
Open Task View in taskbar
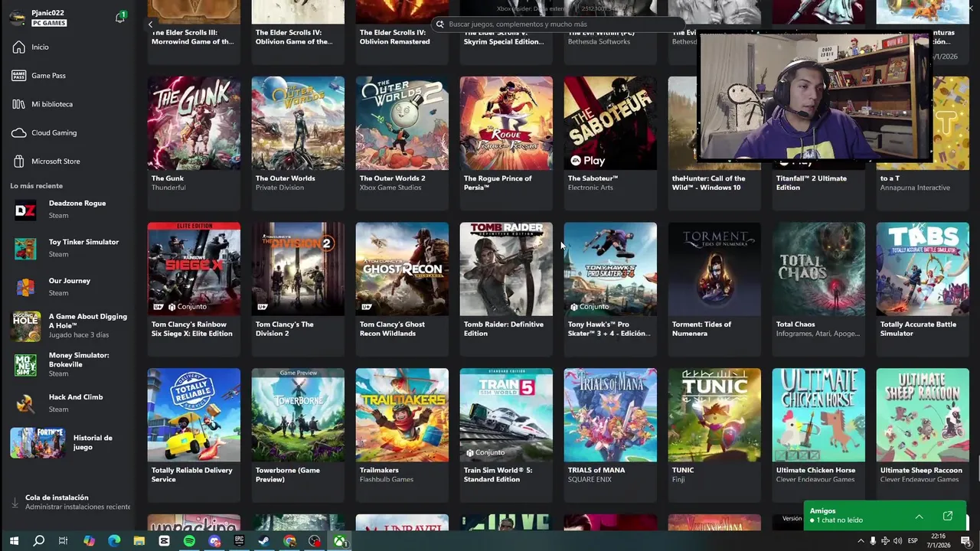click(x=64, y=541)
